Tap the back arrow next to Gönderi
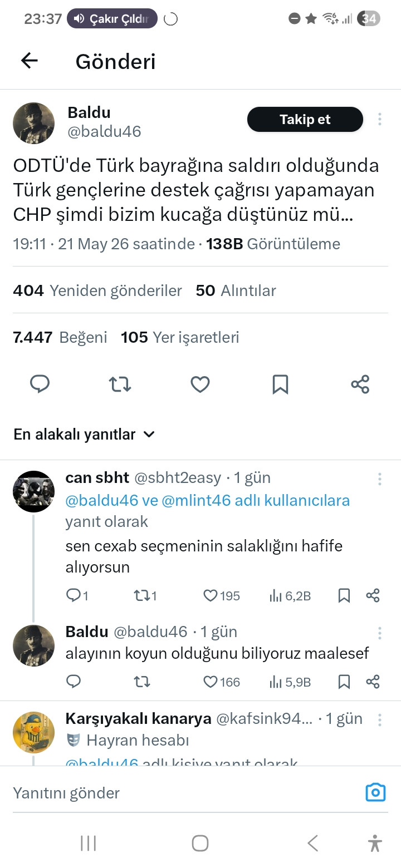This screenshot has height=868, width=401. click(x=29, y=61)
